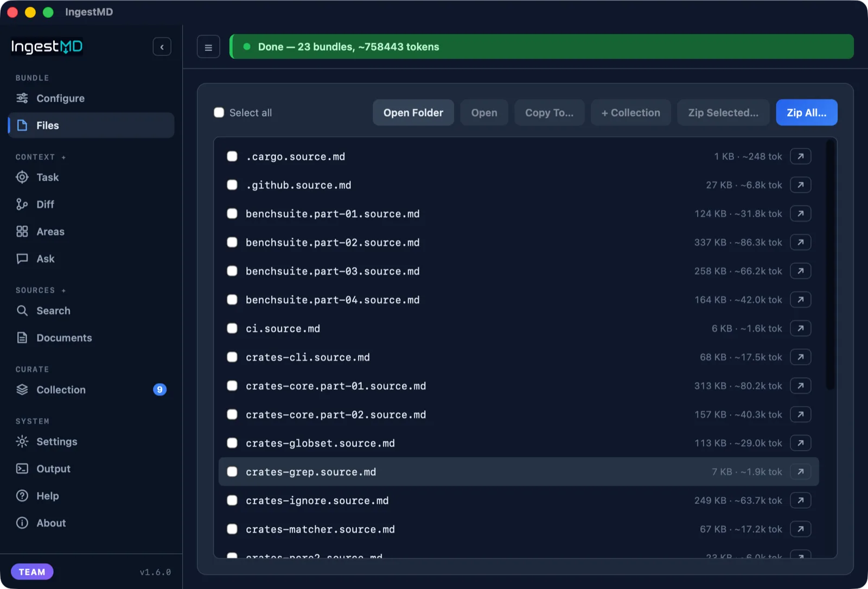Click the IngestMD logo
868x589 pixels.
coord(47,47)
